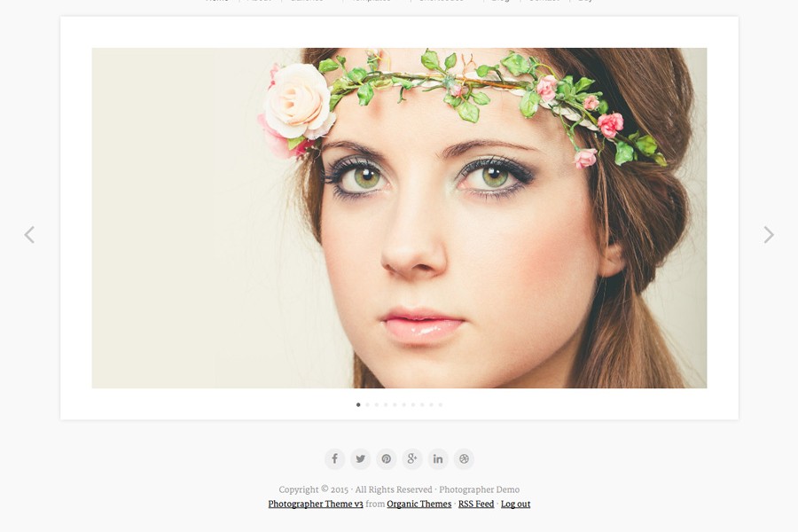798x532 pixels.
Task: Open the LinkedIn social icon
Action: [438, 458]
